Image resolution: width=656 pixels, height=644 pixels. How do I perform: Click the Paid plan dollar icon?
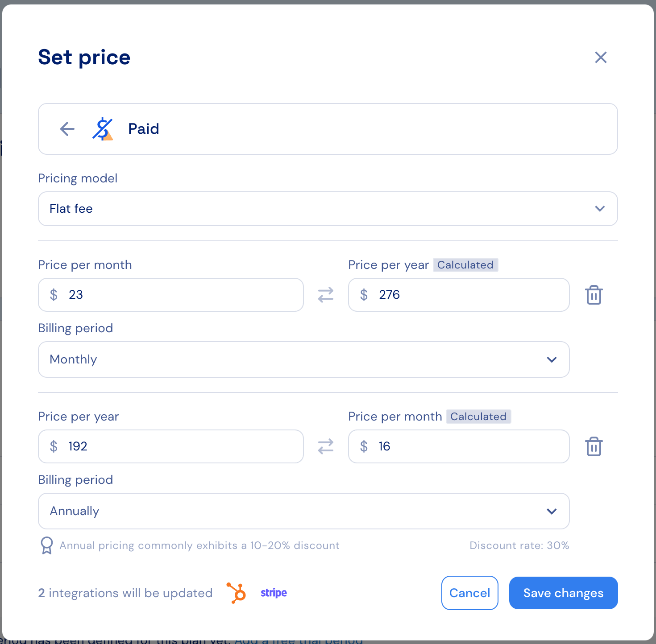click(103, 129)
